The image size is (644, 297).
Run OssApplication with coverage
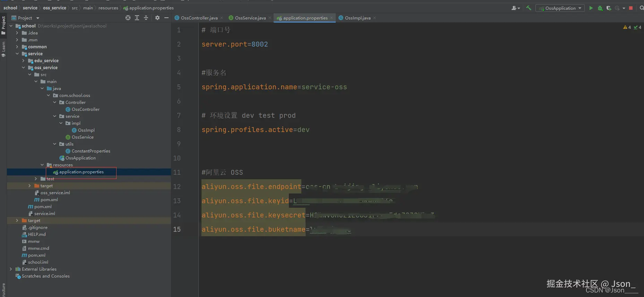[609, 8]
